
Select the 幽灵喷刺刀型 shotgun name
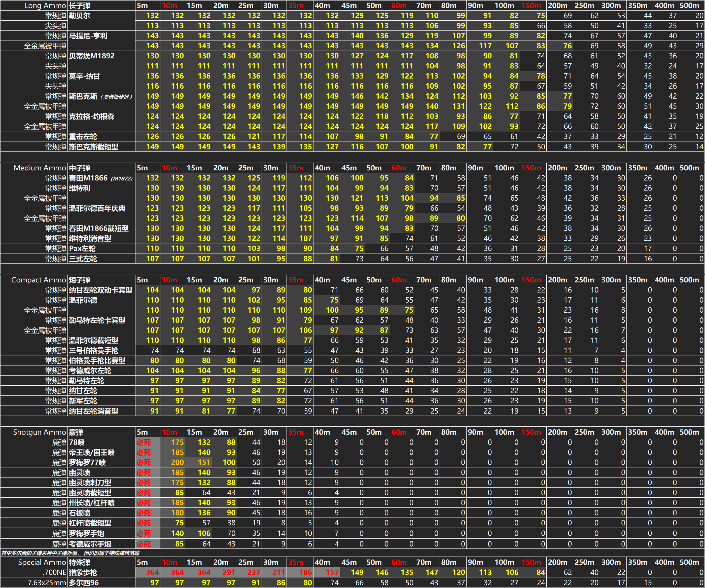click(90, 483)
